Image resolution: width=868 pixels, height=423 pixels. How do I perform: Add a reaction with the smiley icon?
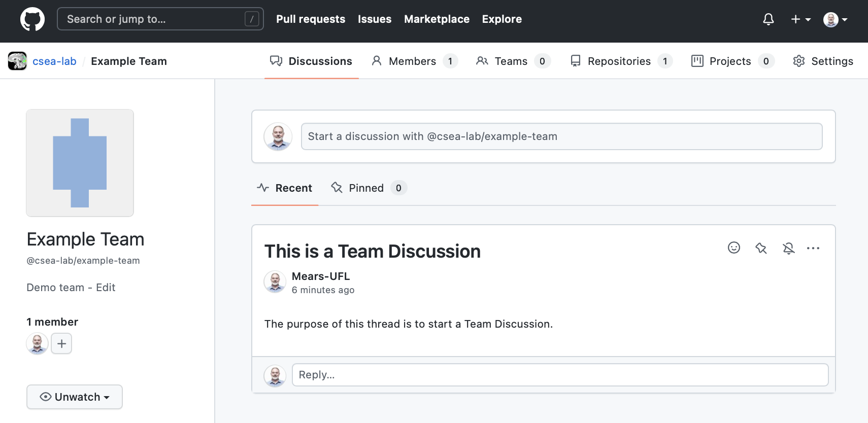click(x=734, y=248)
